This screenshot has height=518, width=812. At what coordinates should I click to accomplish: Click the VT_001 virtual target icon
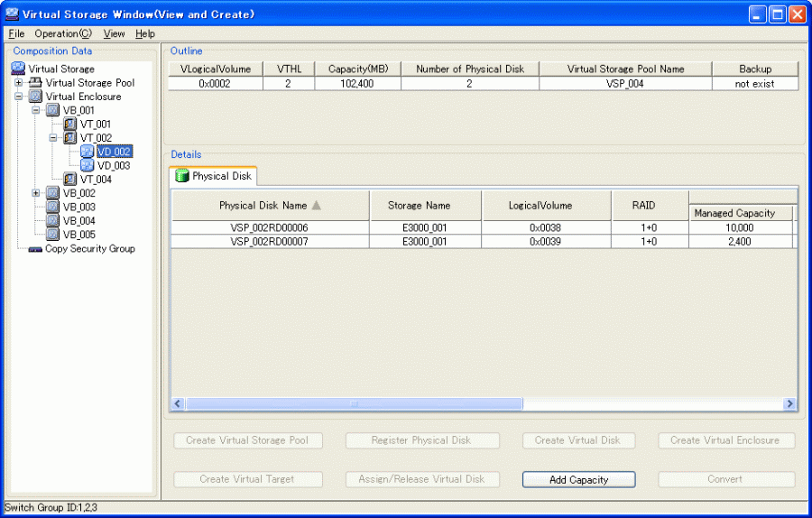click(x=69, y=124)
